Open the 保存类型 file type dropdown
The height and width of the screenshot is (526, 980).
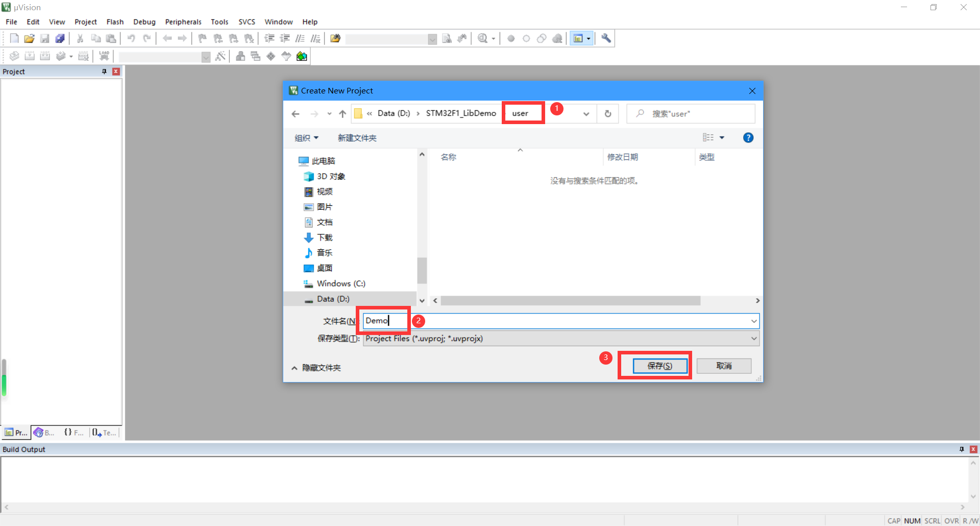click(x=753, y=339)
